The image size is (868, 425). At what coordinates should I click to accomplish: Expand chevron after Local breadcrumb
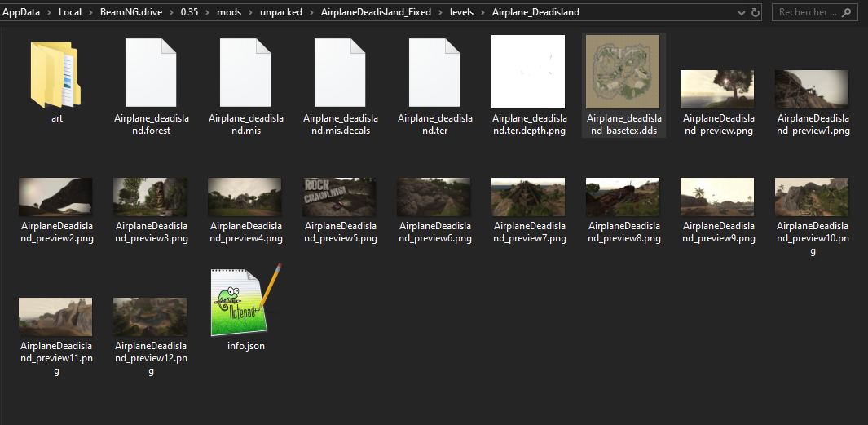pyautogui.click(x=90, y=12)
